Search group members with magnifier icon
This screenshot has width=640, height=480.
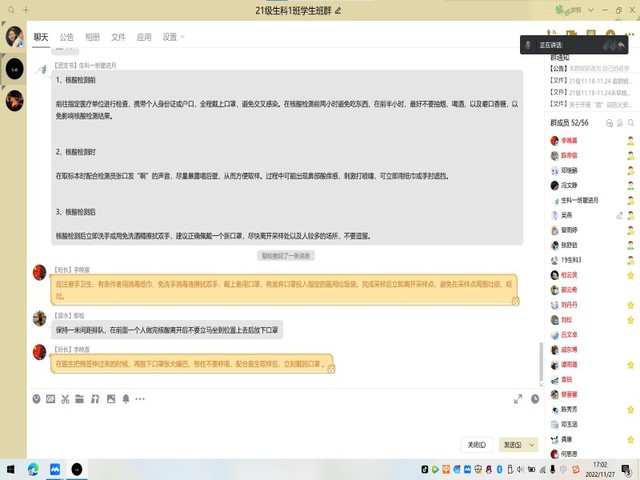(630, 121)
